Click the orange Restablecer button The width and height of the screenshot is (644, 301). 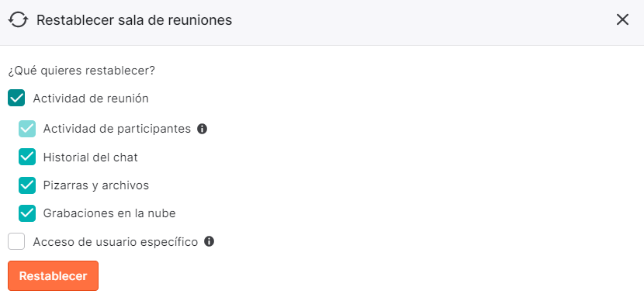click(53, 276)
